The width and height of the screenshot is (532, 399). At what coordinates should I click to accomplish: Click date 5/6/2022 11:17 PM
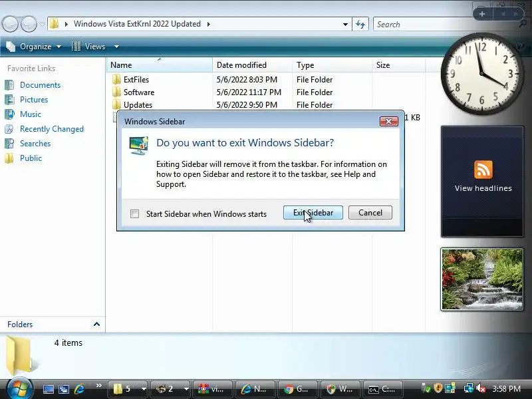click(x=249, y=92)
